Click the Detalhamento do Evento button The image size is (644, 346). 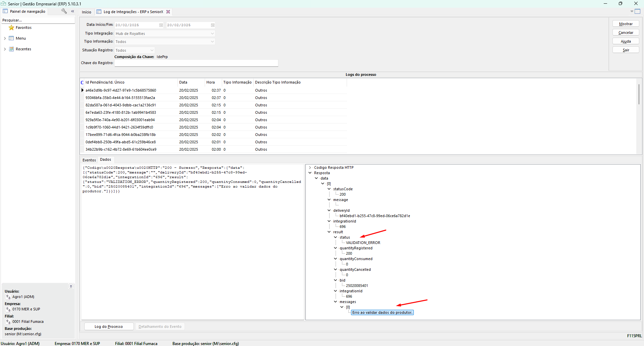(x=160, y=327)
